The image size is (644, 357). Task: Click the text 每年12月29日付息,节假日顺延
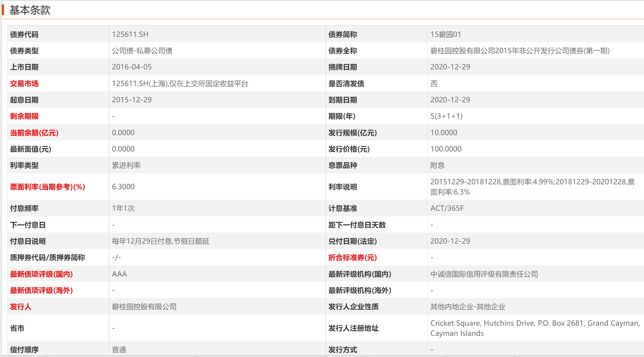point(161,241)
